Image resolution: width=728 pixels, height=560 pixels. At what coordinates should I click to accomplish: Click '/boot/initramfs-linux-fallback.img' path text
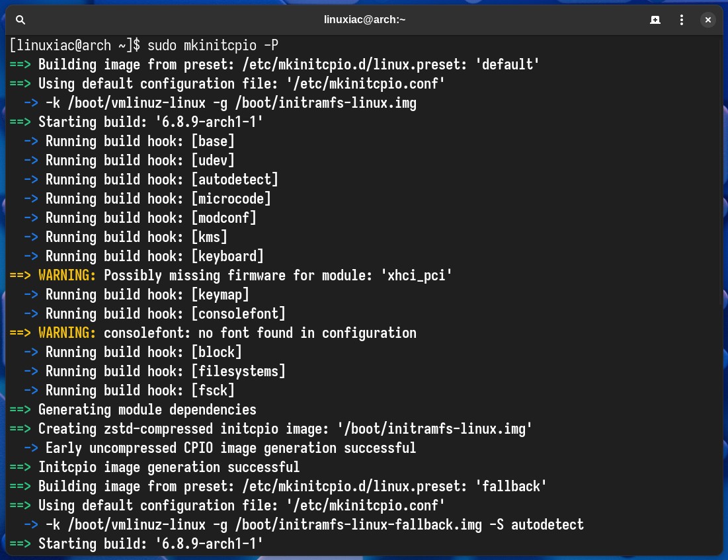click(x=358, y=525)
